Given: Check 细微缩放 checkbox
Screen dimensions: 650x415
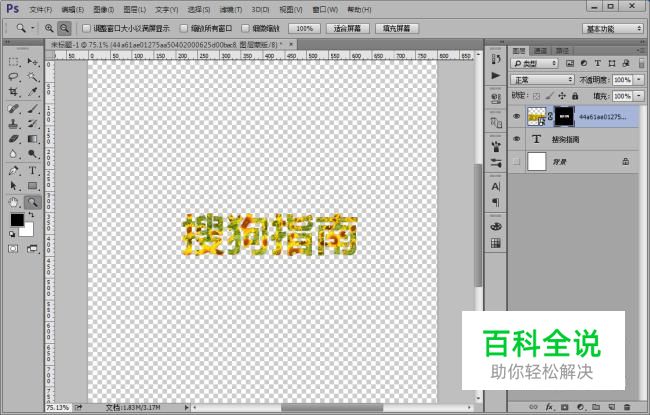Looking at the screenshot, I should 245,28.
